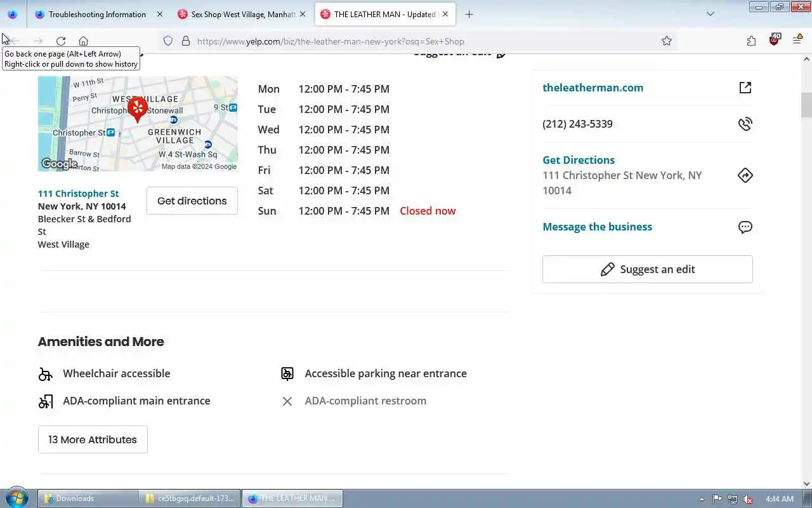Click Wheelchair accessible text
812x508 pixels.
pos(117,373)
